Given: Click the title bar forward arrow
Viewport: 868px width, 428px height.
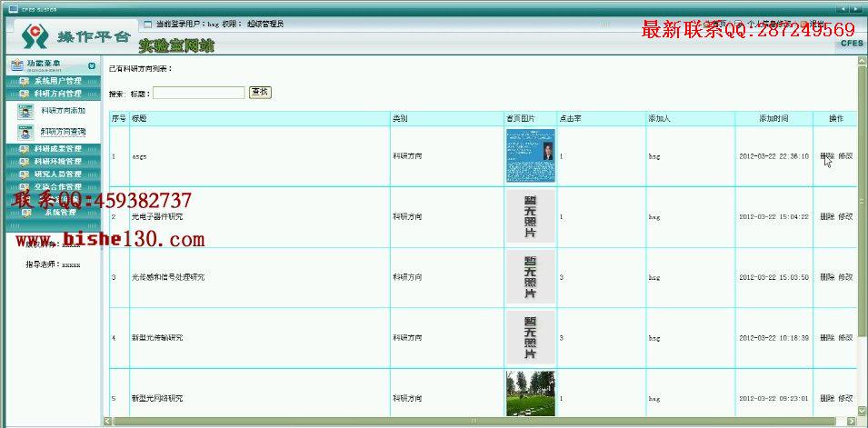Looking at the screenshot, I should pos(857,9).
